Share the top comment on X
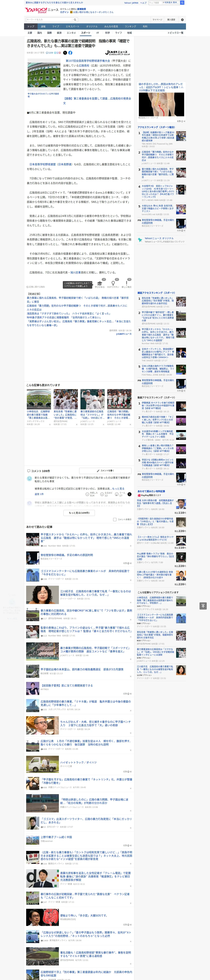This screenshot has width=210, height=980. click(x=130, y=494)
